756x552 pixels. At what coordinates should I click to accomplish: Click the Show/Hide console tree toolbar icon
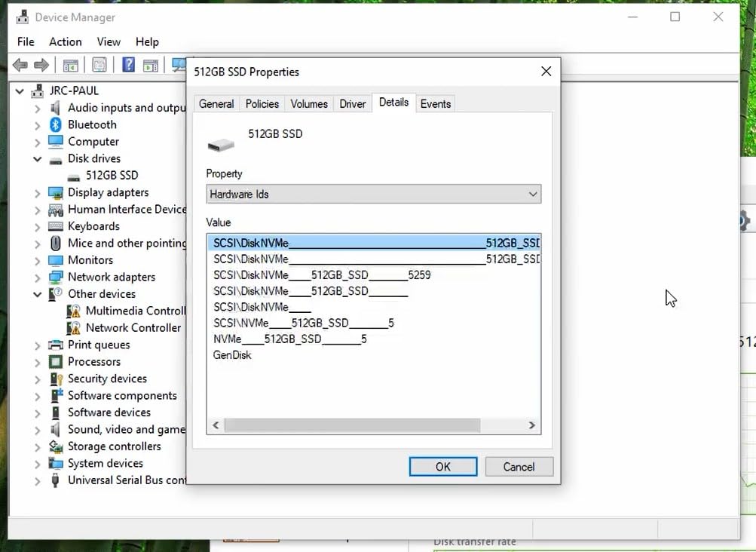pyautogui.click(x=70, y=65)
